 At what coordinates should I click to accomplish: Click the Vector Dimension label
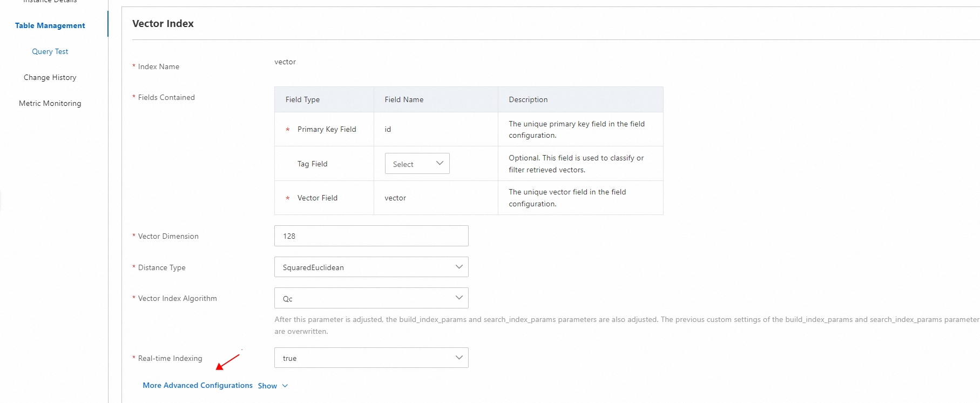coord(168,236)
